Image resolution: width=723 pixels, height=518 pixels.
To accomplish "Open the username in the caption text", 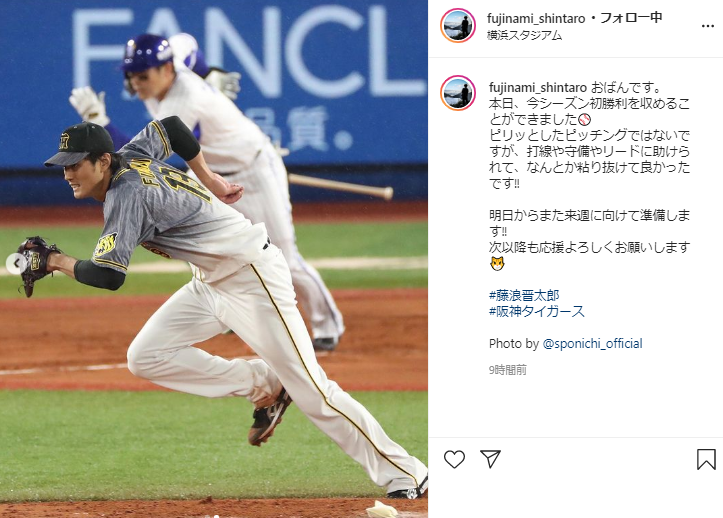I will point(538,87).
